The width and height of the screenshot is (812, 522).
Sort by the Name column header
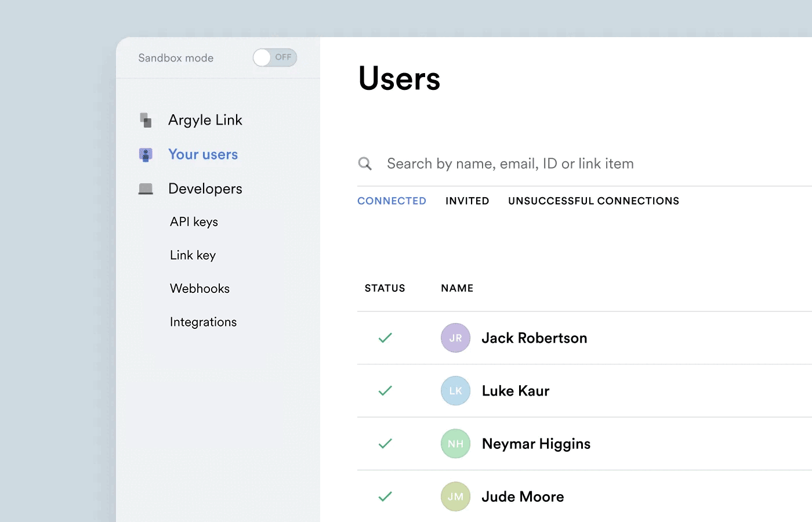click(x=457, y=288)
